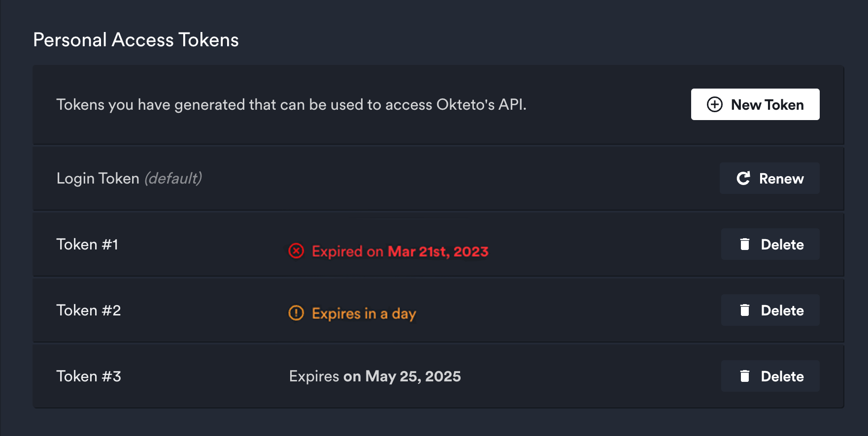This screenshot has width=868, height=436.
Task: Click the Personal Access Tokens heading
Action: pyautogui.click(x=136, y=39)
